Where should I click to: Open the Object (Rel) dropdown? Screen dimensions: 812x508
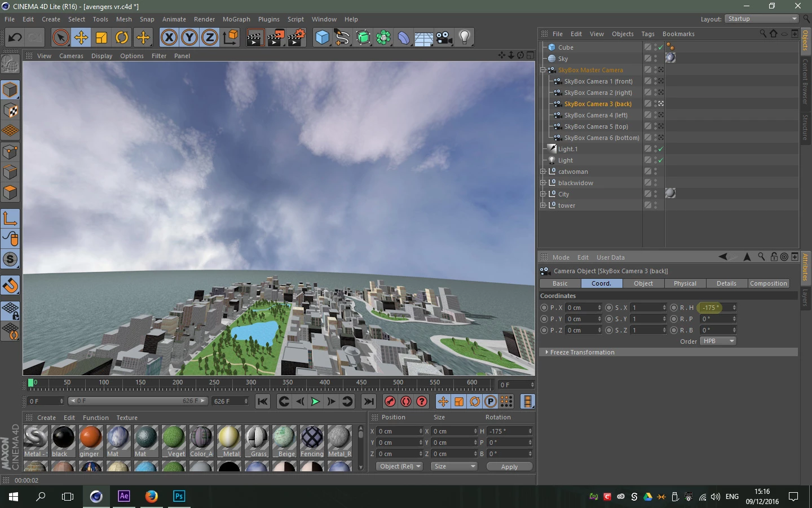(x=399, y=466)
